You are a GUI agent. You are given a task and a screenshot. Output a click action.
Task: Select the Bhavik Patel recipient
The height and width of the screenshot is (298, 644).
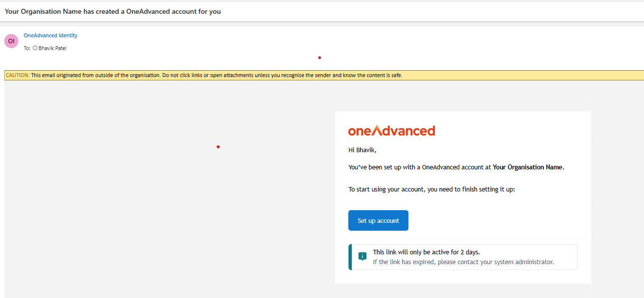click(x=52, y=48)
